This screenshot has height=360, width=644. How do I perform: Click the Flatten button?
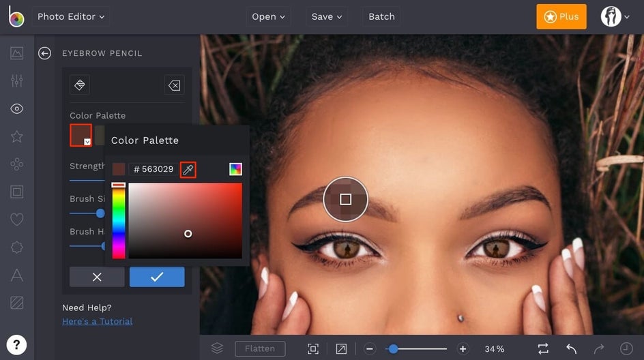(260, 349)
